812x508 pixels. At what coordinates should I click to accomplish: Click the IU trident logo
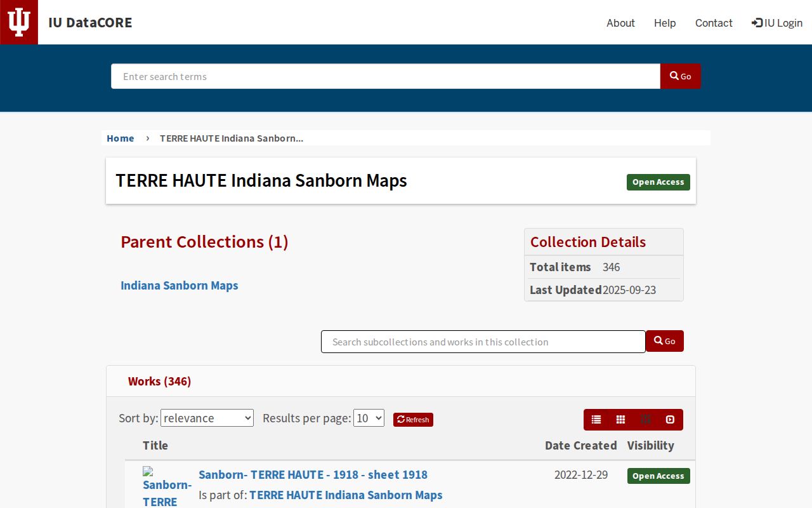pyautogui.click(x=19, y=22)
